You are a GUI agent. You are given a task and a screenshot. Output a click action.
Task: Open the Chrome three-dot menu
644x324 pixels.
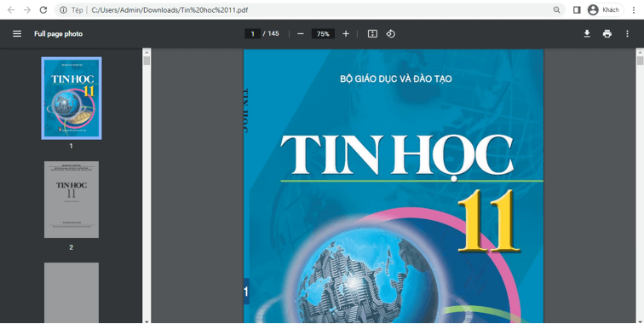click(633, 10)
